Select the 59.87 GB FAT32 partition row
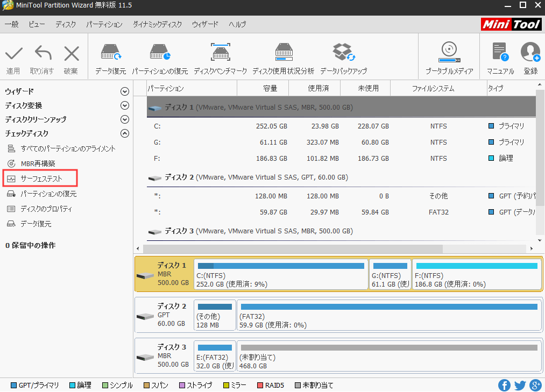This screenshot has width=545, height=392. tap(341, 212)
